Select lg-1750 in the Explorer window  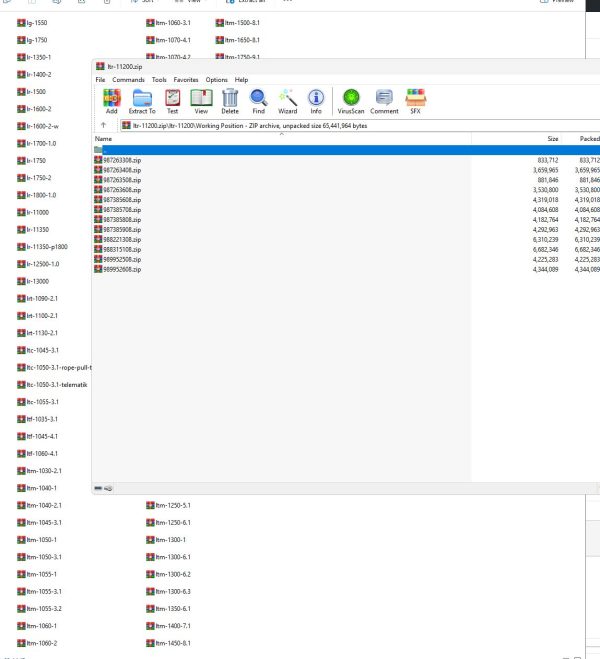point(32,40)
